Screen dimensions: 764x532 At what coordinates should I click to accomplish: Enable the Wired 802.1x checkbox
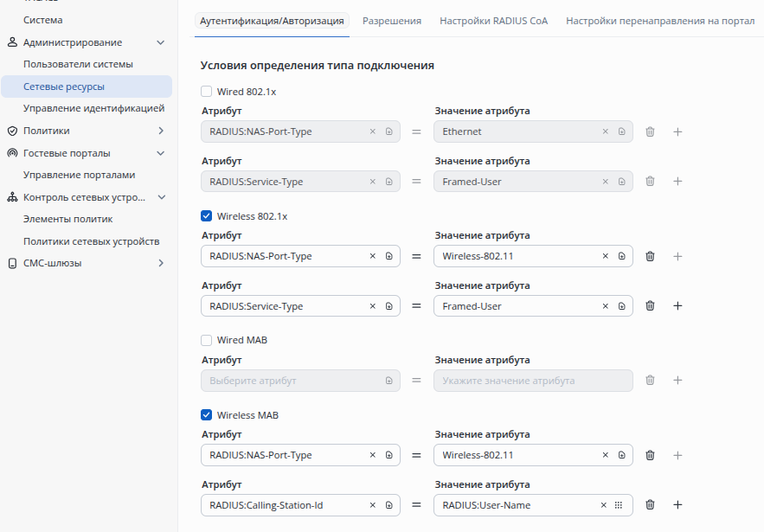point(206,91)
